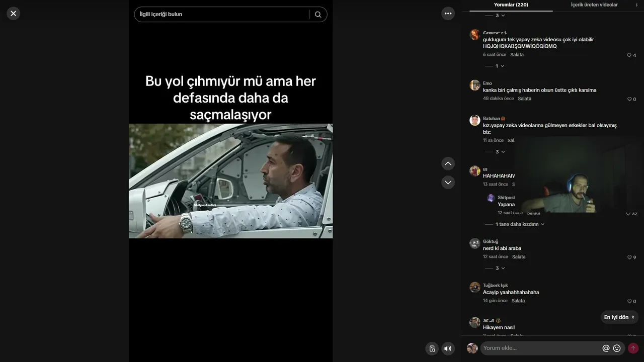Screen dimensions: 644x362
Task: Open Cemre's profile picture
Action: tap(475, 35)
